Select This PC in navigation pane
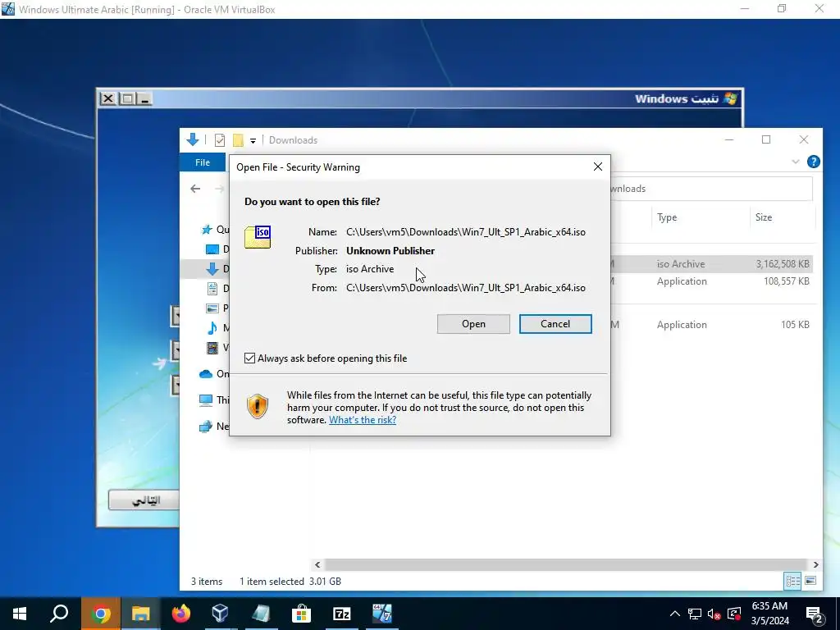840x630 pixels. [213, 399]
